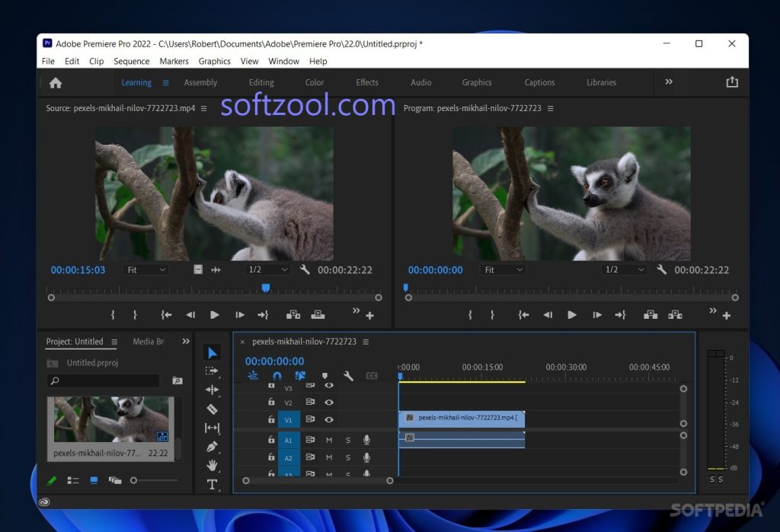Switch to the Color workspace
Image resolution: width=780 pixels, height=532 pixels.
point(314,82)
